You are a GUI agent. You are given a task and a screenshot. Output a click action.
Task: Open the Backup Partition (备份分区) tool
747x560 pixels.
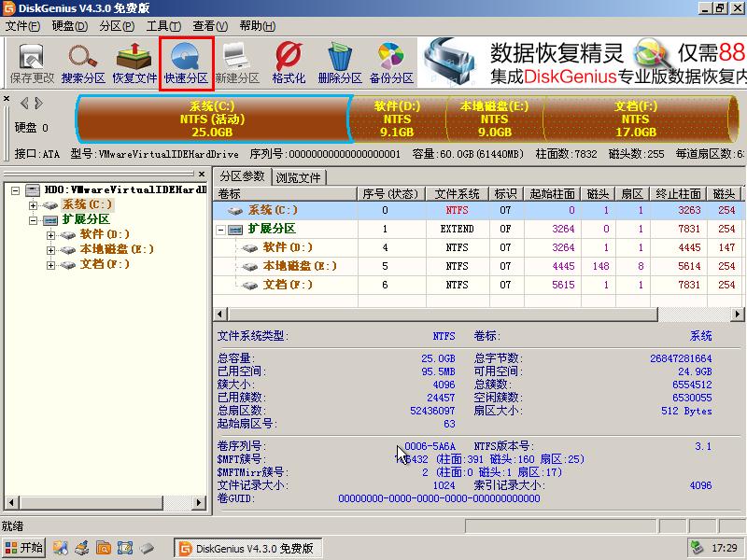pyautogui.click(x=391, y=63)
